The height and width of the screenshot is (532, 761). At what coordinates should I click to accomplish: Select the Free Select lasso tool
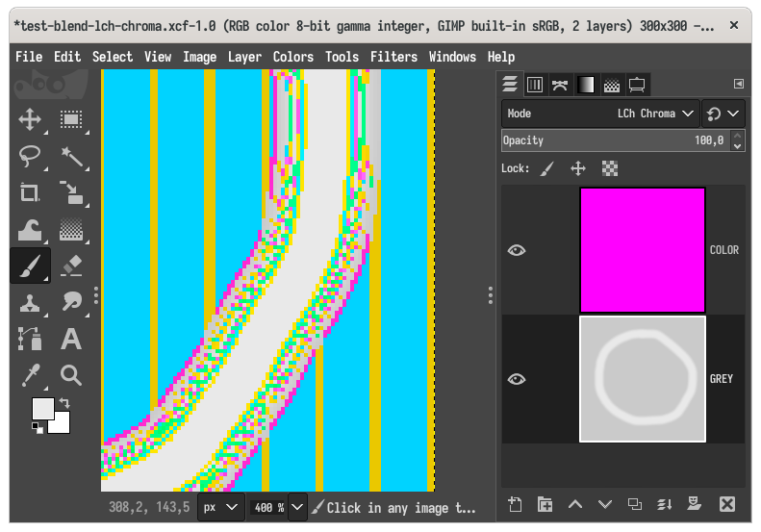click(30, 156)
